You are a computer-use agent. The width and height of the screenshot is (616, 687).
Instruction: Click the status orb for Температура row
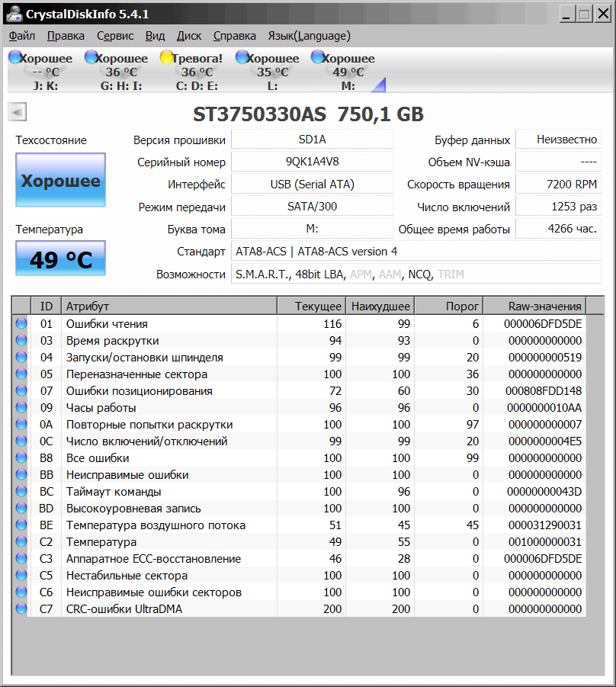click(x=21, y=542)
